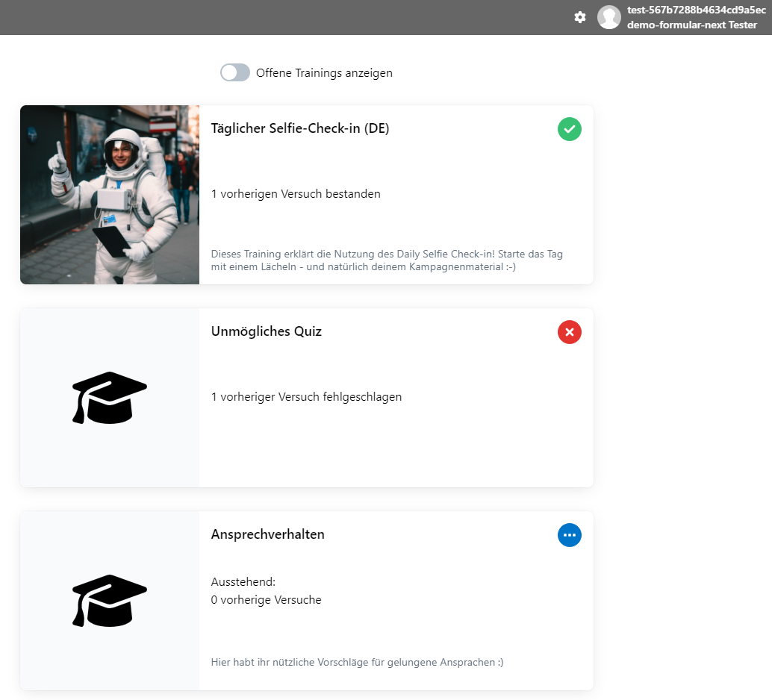Image resolution: width=772 pixels, height=700 pixels.
Task: Click graduation cap icon of Unmögliches Quiz
Action: coord(109,398)
